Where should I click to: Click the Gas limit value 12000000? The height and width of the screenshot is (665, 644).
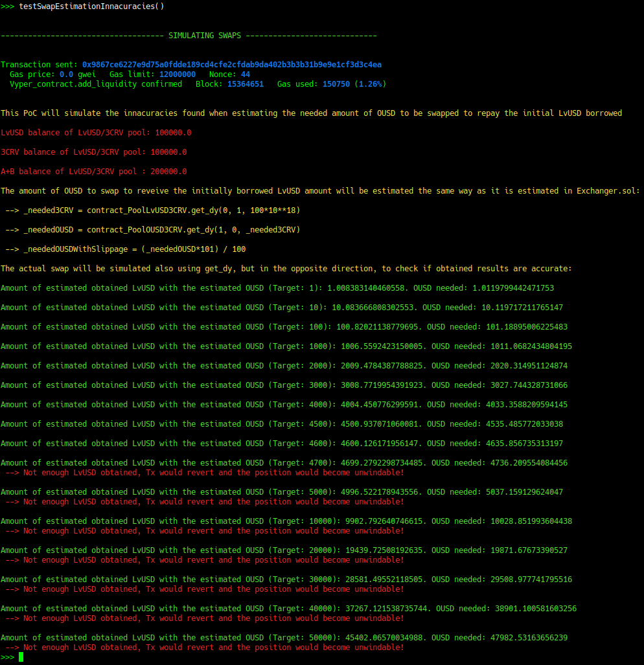(178, 74)
